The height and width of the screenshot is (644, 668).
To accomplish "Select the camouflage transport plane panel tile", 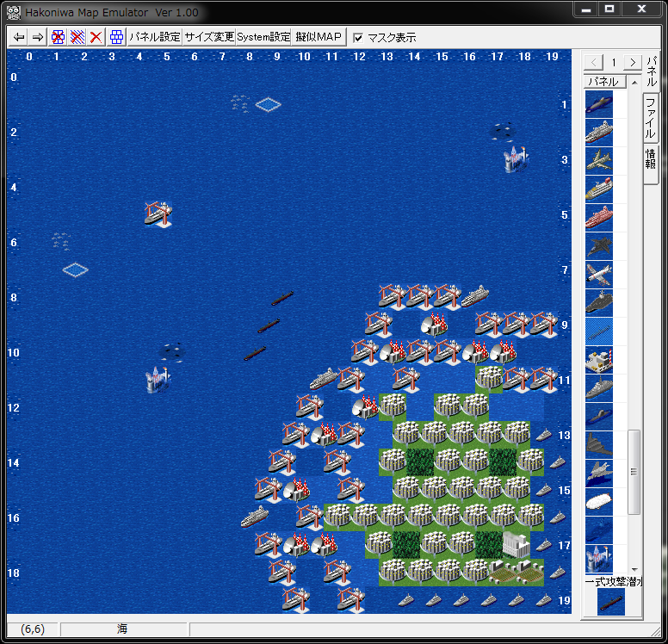I will [599, 161].
